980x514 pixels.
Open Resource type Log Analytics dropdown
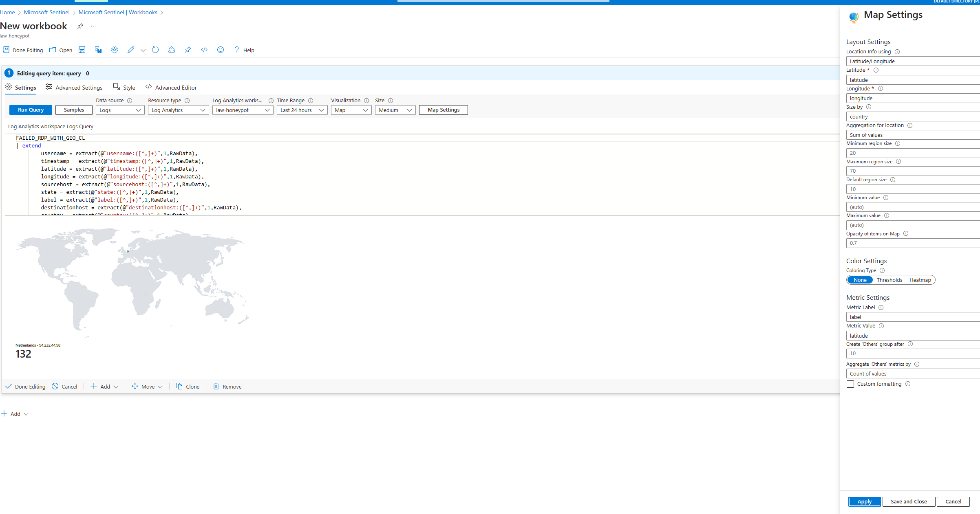tap(179, 110)
